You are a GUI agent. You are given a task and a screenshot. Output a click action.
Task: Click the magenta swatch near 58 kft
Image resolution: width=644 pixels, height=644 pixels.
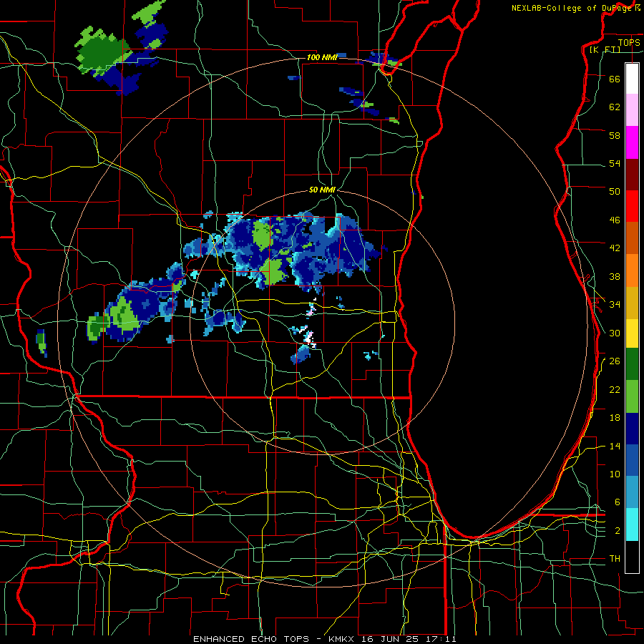pyautogui.click(x=632, y=142)
